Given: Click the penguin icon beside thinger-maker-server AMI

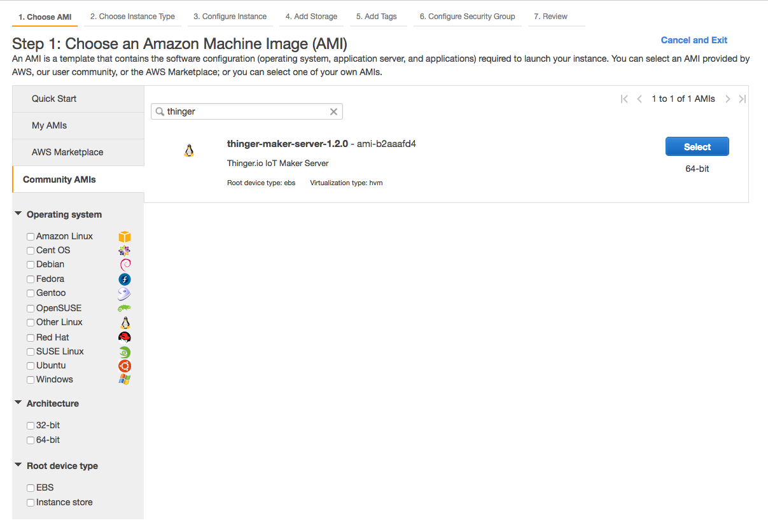Looking at the screenshot, I should pos(188,151).
